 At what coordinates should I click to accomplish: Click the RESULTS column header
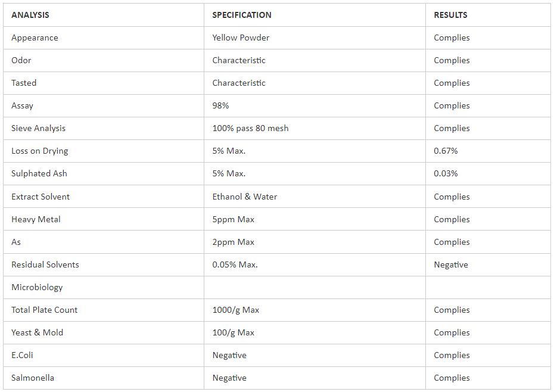pyautogui.click(x=450, y=15)
